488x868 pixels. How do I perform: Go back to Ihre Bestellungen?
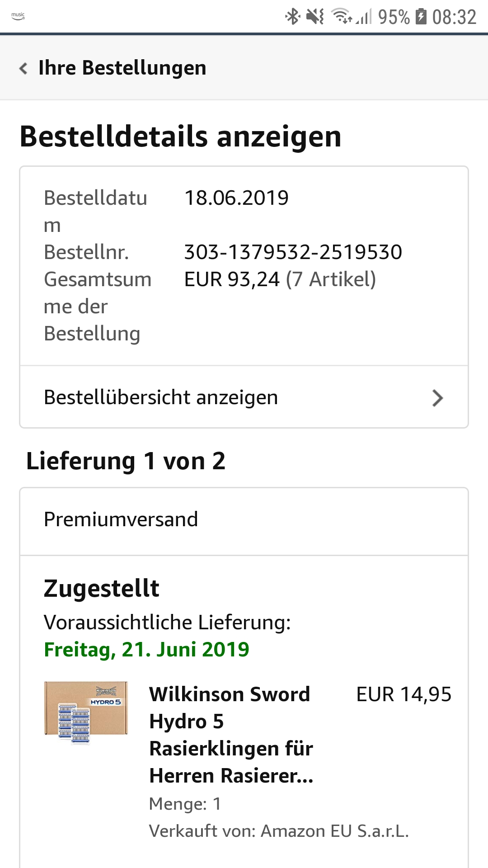click(122, 68)
